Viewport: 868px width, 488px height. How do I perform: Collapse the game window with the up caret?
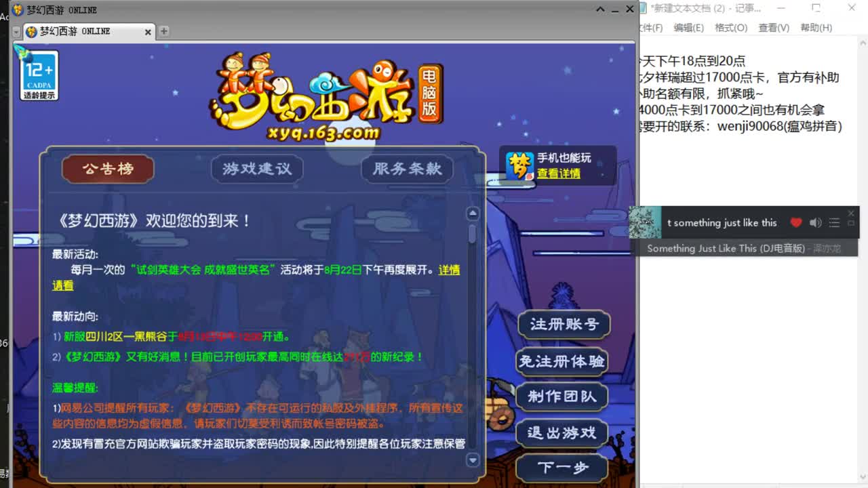click(600, 9)
